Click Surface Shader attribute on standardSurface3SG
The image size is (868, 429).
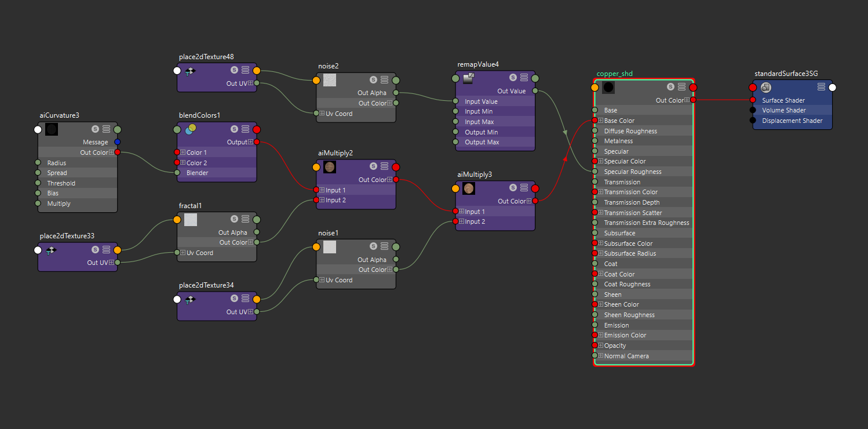click(783, 100)
